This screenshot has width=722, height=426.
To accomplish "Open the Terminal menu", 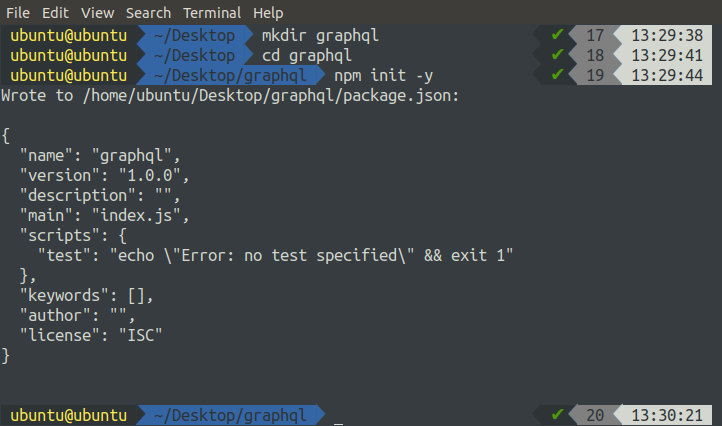I will pyautogui.click(x=210, y=13).
